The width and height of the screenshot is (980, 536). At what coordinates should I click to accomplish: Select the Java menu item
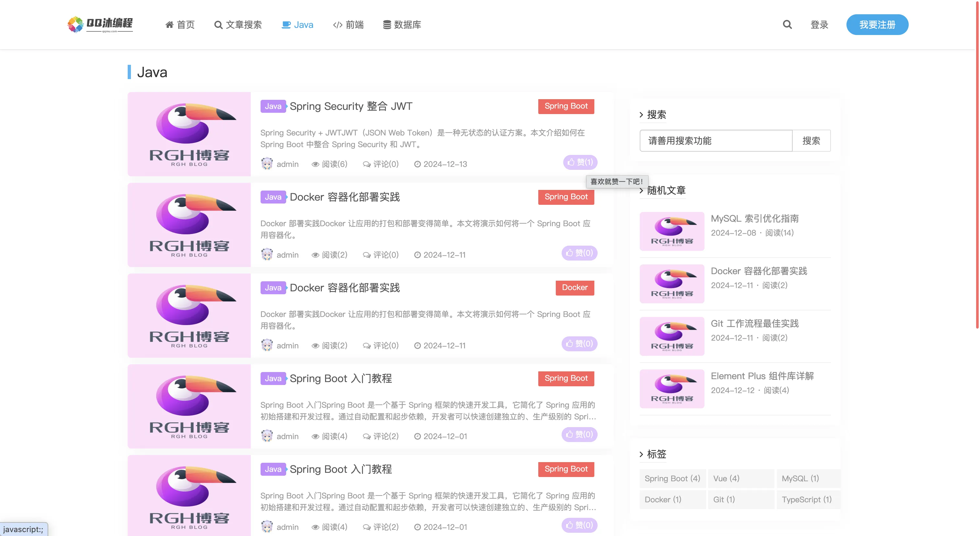point(297,25)
